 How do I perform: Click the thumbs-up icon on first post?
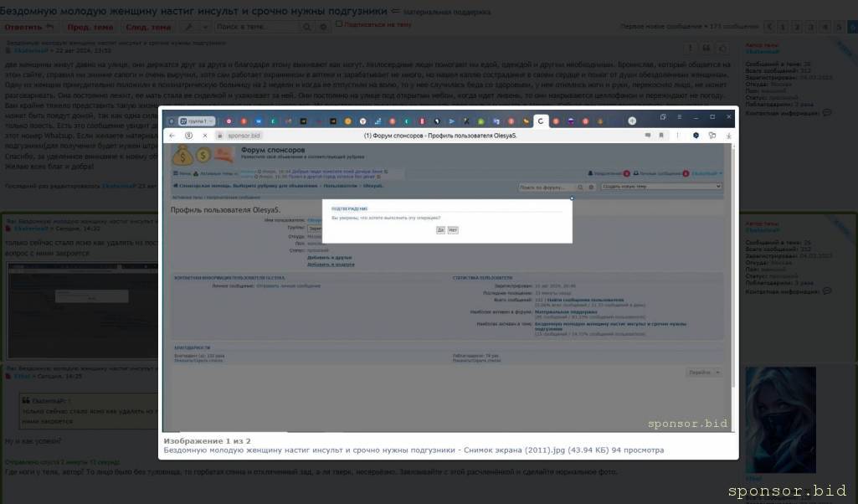pos(723,49)
